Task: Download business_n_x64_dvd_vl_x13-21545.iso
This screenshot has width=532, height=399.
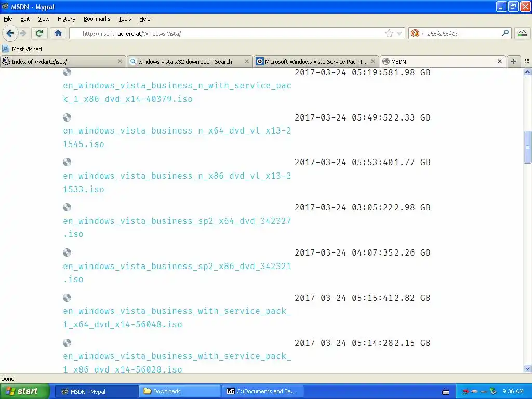Action: coord(177,137)
